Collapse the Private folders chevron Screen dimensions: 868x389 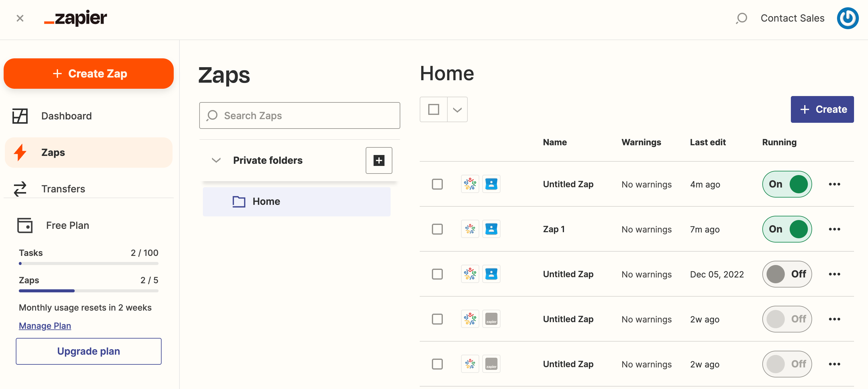pyautogui.click(x=216, y=160)
